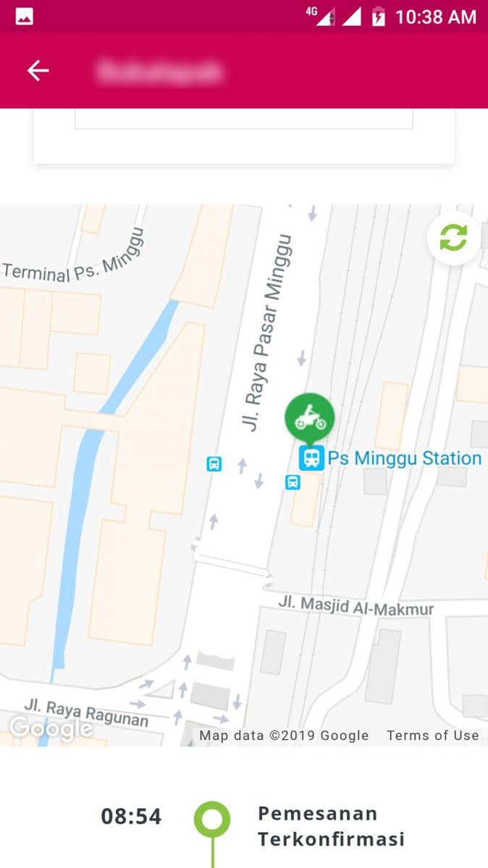Tap the Google logo on map

click(x=50, y=728)
